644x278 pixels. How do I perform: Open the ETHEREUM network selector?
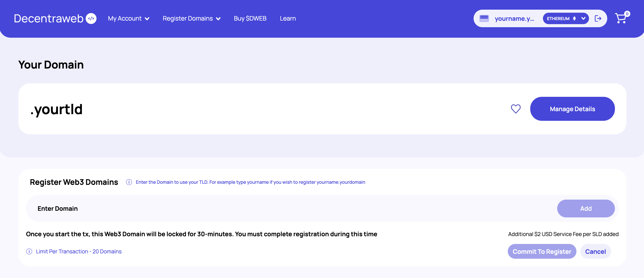pyautogui.click(x=566, y=19)
